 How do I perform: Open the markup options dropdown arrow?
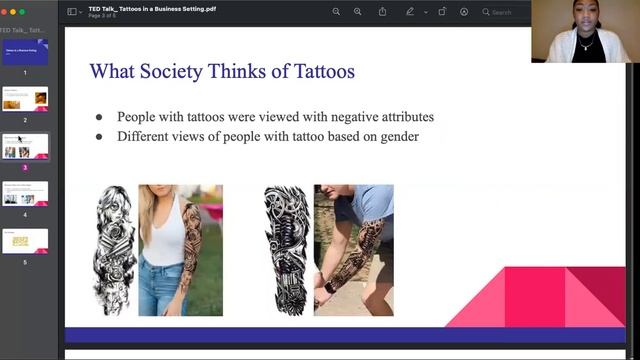coord(426,12)
